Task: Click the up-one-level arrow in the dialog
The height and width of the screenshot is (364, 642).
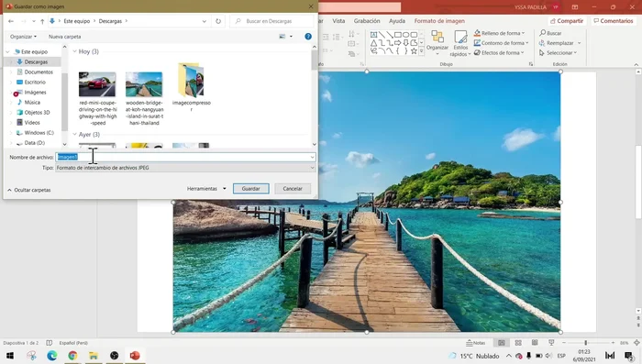Action: [42, 21]
